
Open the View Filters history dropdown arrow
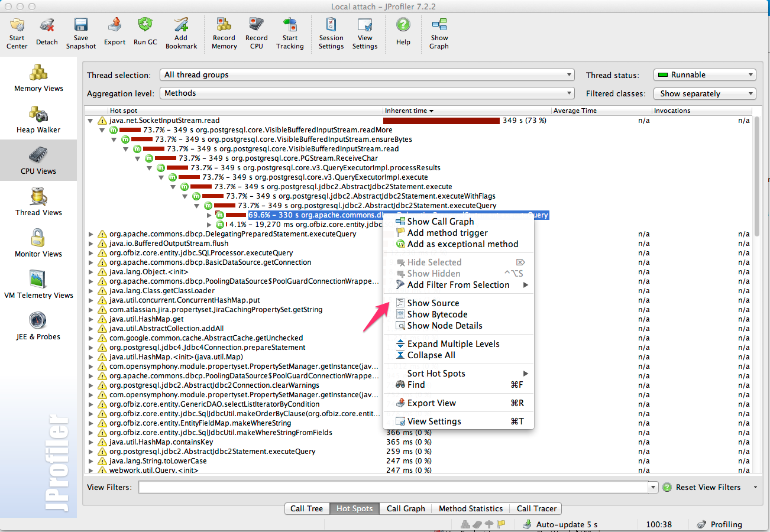pos(653,488)
